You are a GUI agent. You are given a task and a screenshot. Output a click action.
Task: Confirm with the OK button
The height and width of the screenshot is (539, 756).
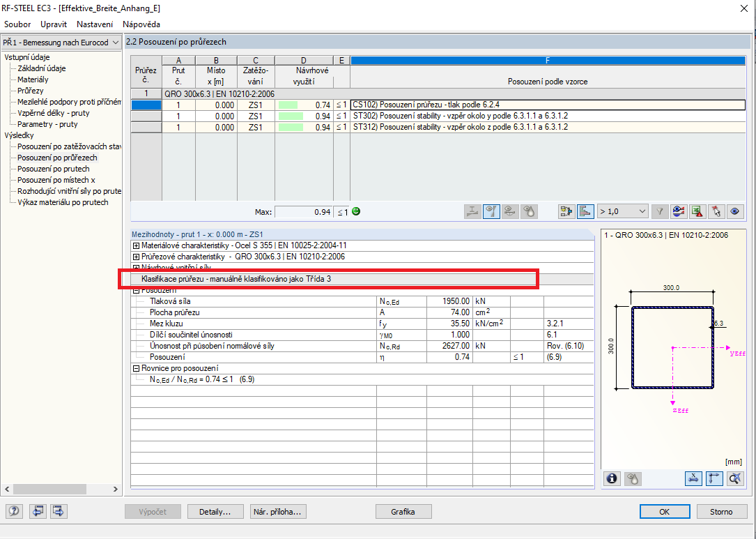665,512
